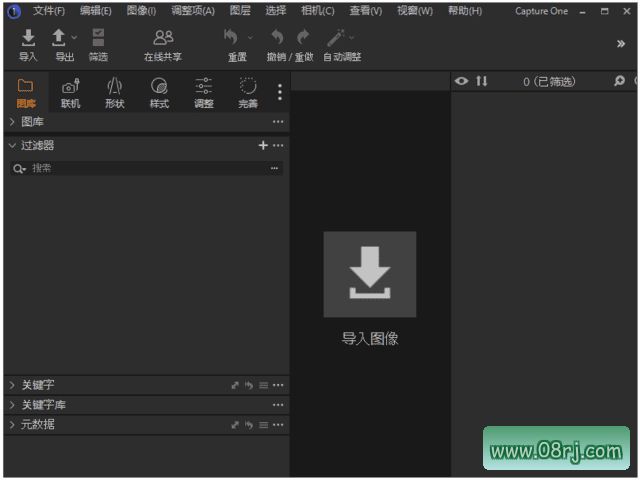Switch to the 调整 adjustments tool tab
This screenshot has width=640, height=480.
point(204,93)
